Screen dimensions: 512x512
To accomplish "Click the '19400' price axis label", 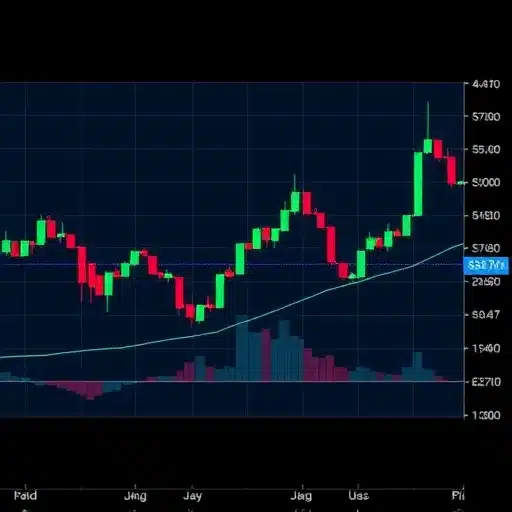I will (x=486, y=348).
